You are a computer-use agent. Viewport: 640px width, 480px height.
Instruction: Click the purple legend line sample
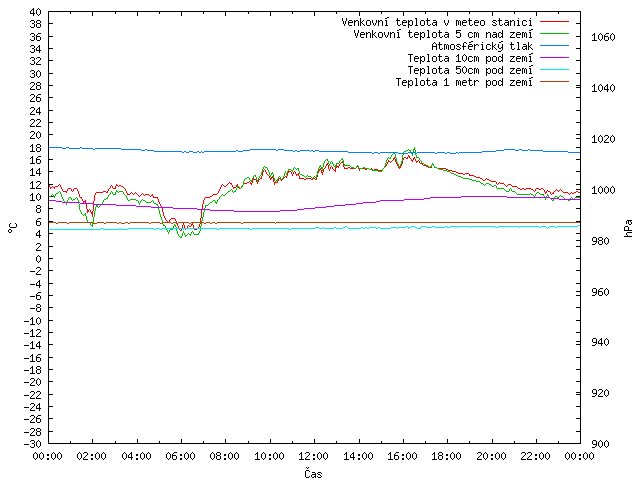click(554, 58)
